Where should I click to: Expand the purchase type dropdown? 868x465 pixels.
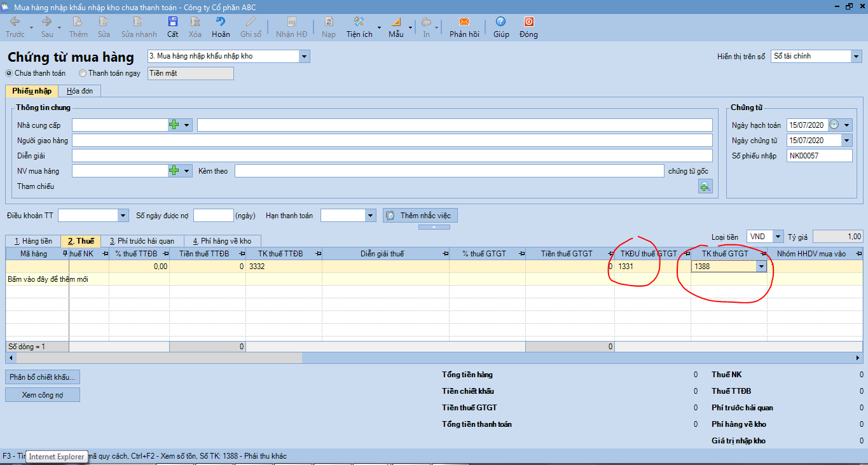click(305, 56)
